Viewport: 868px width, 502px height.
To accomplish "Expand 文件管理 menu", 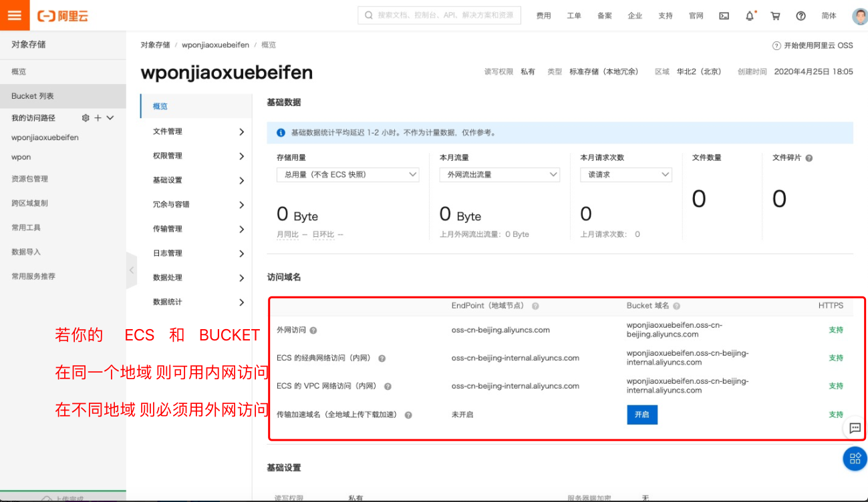I will tap(196, 132).
